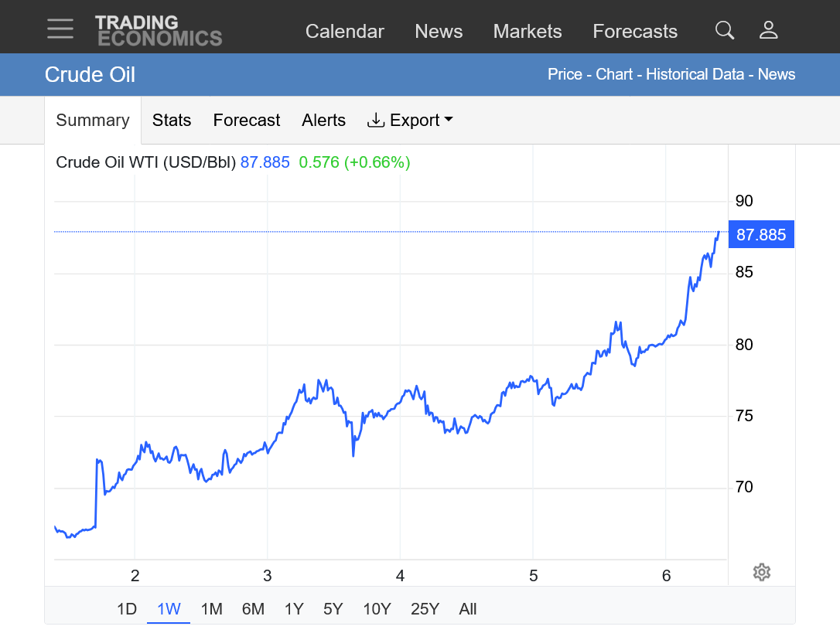
Task: Select the Alerts tab
Action: 323,121
